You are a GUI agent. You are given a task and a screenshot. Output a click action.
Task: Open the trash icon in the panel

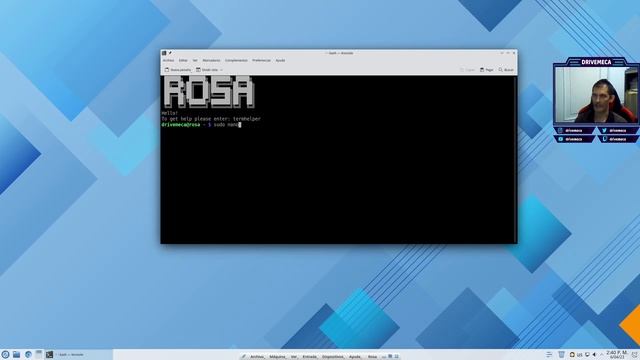562,355
